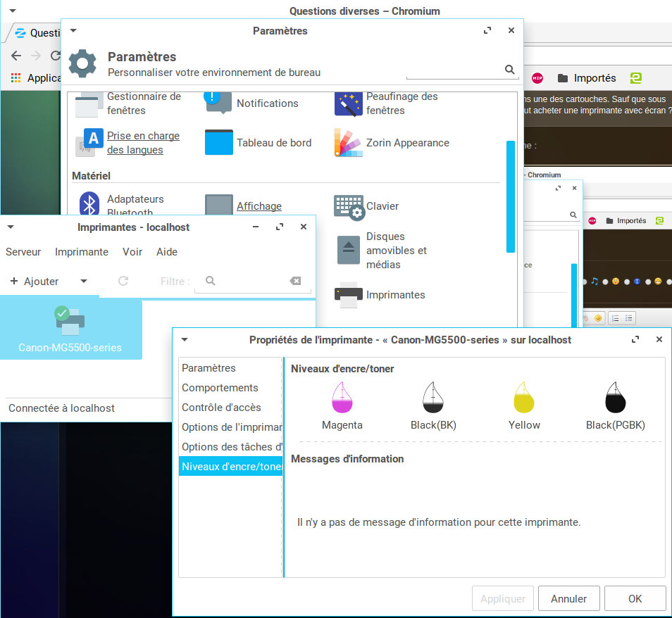Expand the Ajouter dropdown arrow

tap(84, 281)
